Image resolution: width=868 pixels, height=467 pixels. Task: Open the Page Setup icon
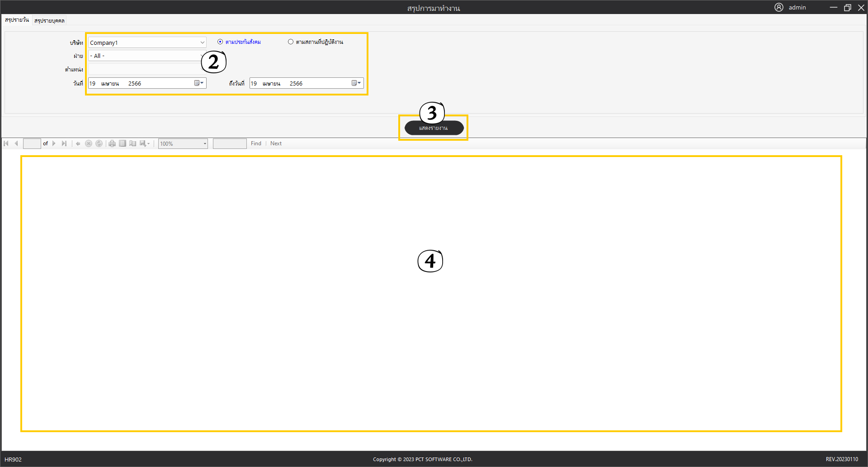coord(133,143)
